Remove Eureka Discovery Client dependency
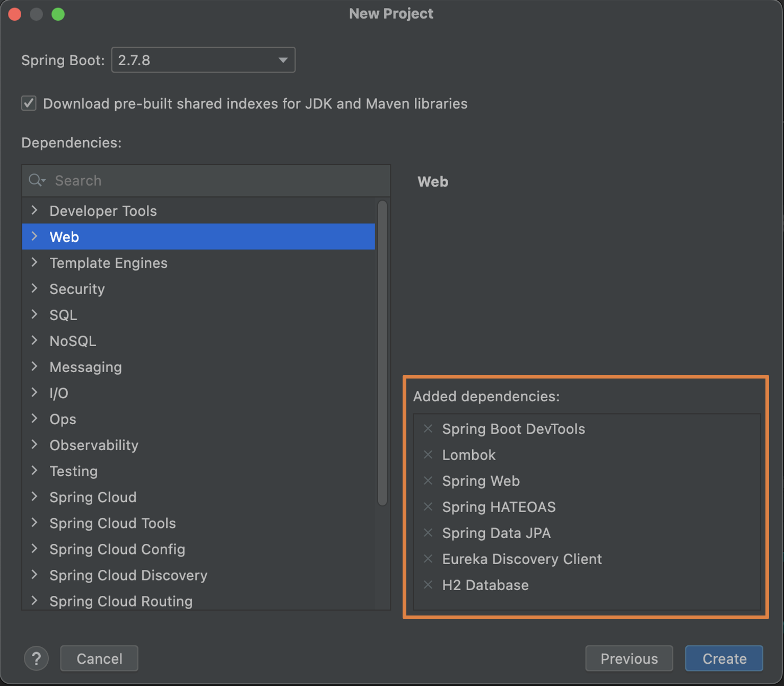 (428, 558)
